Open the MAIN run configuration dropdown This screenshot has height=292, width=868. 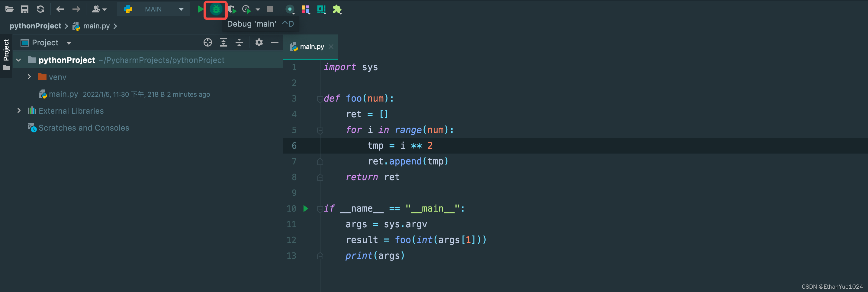154,9
